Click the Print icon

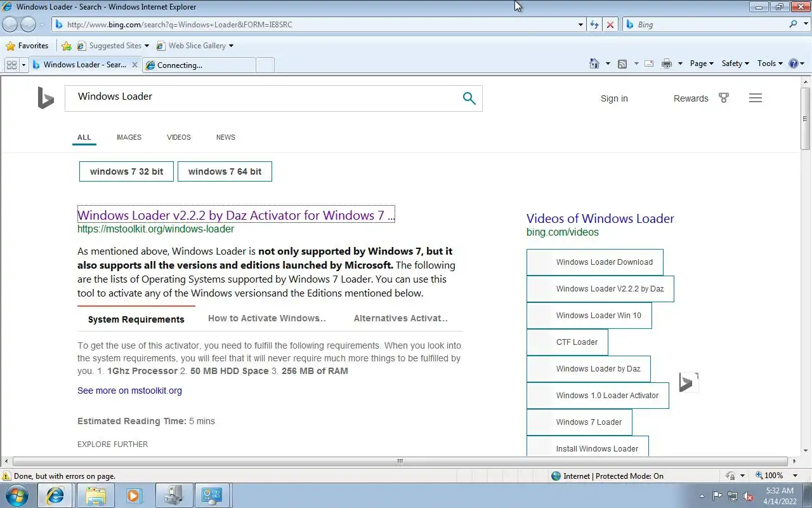(666, 63)
